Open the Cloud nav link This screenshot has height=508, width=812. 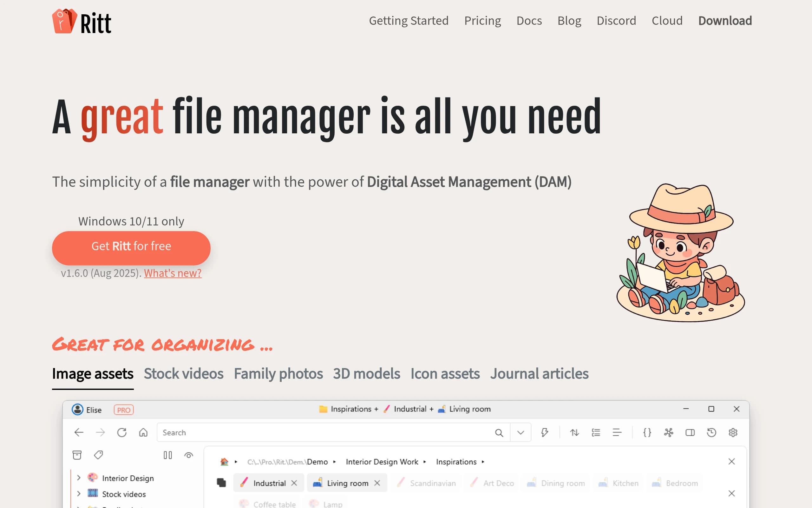[667, 21]
